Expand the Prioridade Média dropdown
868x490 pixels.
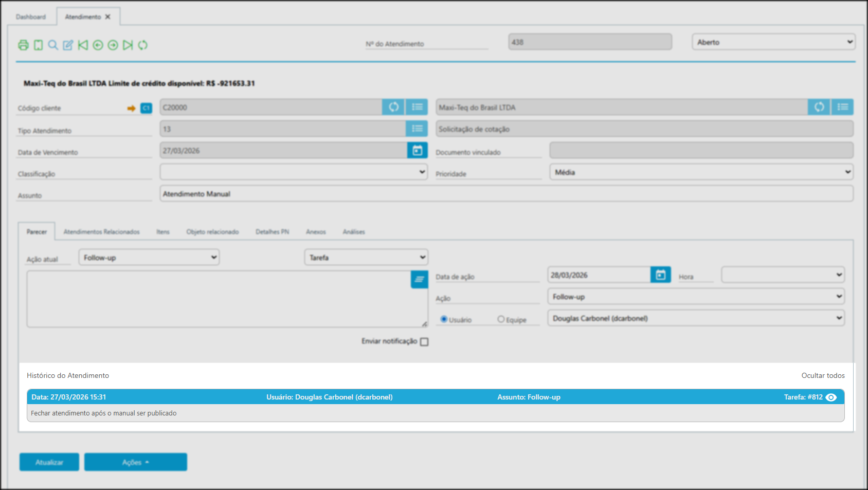coord(701,172)
